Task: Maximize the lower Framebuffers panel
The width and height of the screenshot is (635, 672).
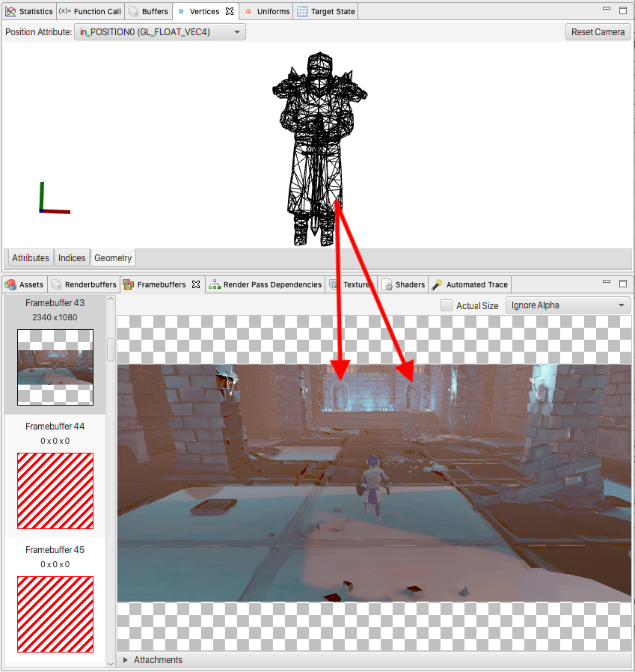Action: [623, 284]
